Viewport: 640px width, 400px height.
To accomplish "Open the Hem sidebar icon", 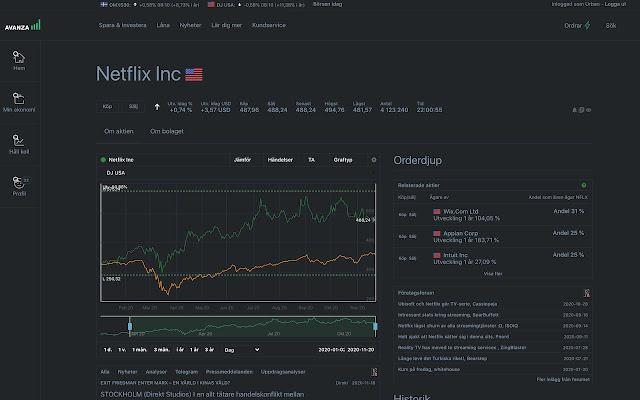I will point(19,60).
